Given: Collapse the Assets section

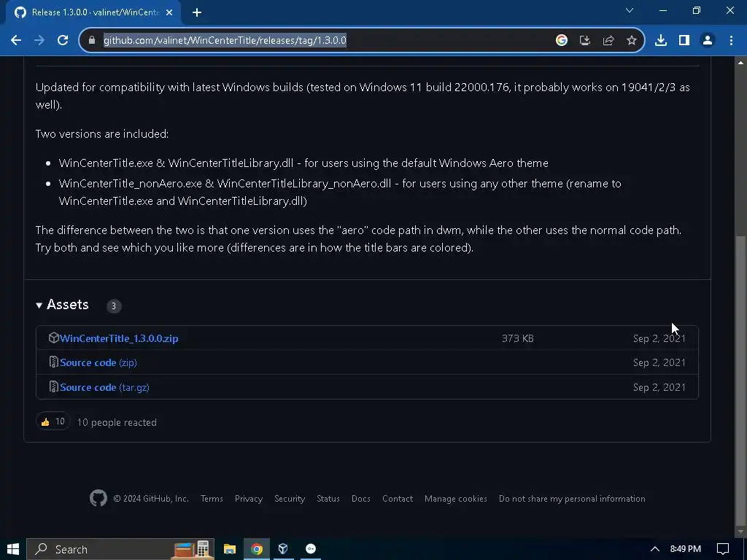Looking at the screenshot, I should click(63, 305).
